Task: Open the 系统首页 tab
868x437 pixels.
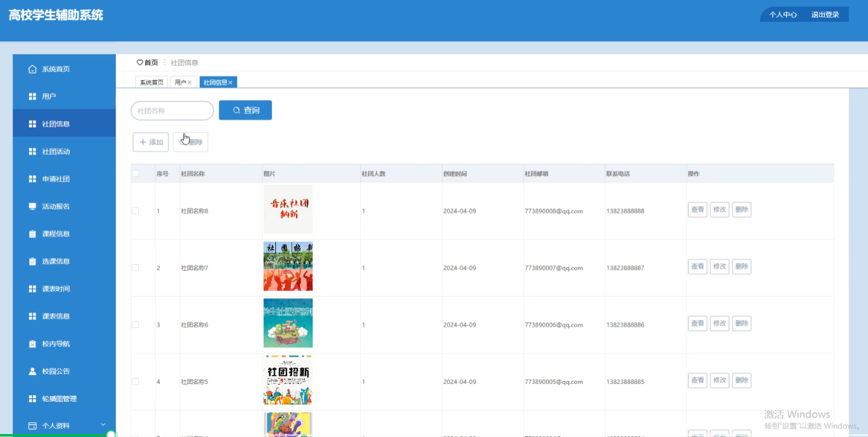Action: 152,83
